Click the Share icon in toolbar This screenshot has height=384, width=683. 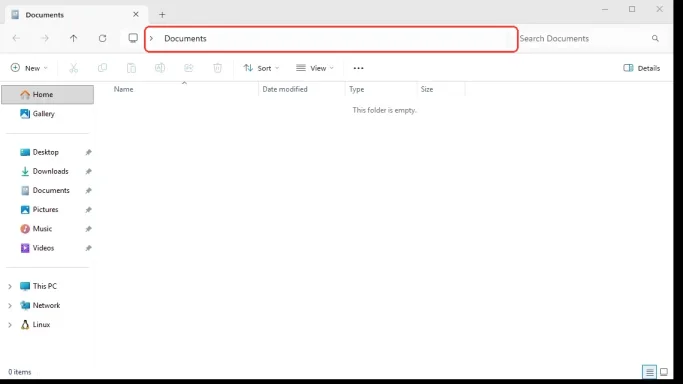189,68
